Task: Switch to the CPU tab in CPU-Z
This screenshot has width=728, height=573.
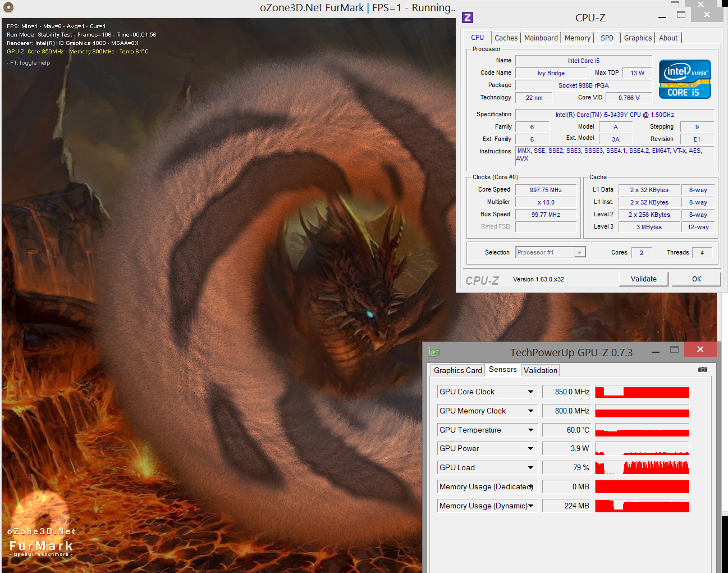Action: point(478,38)
